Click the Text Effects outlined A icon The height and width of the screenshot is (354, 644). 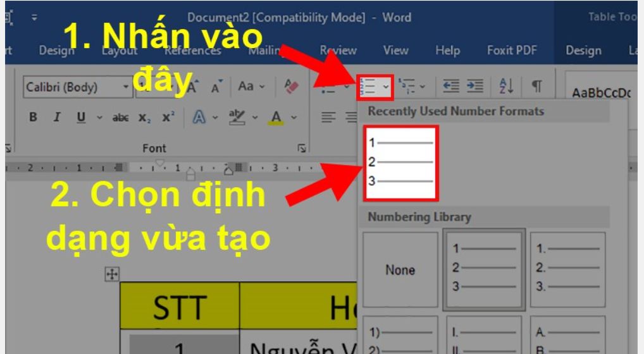(199, 118)
